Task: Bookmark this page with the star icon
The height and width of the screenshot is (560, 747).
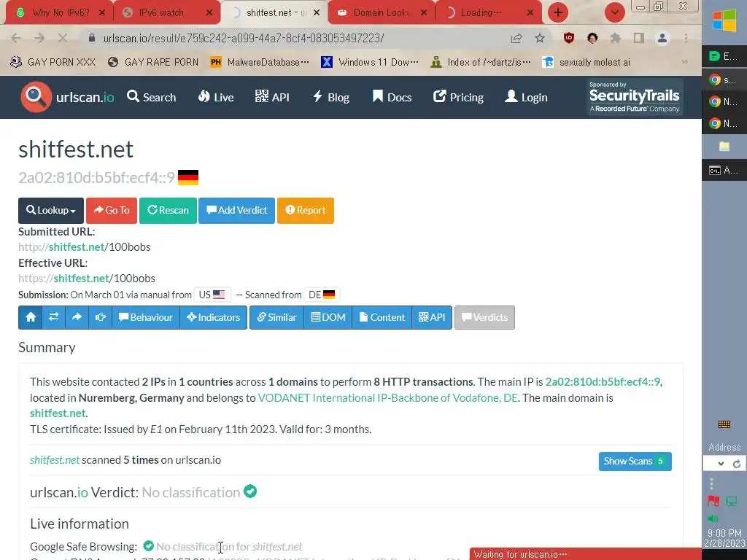Action: pyautogui.click(x=539, y=38)
